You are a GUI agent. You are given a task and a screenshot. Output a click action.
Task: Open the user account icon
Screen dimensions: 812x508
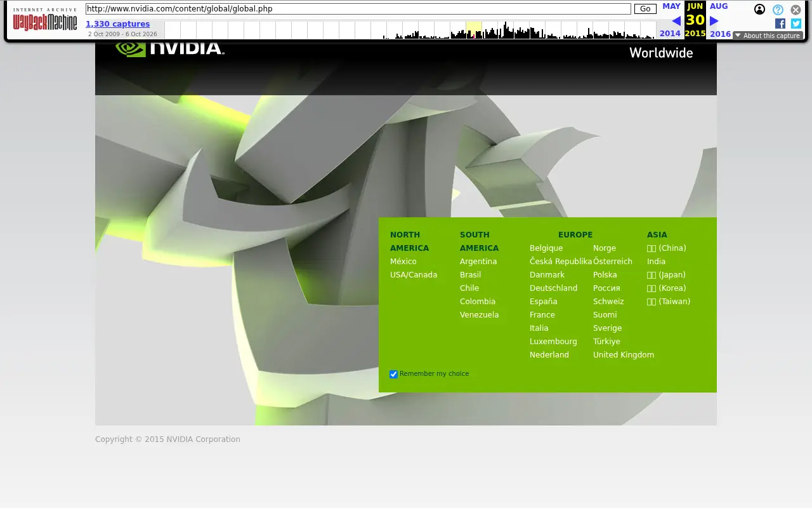tap(759, 10)
